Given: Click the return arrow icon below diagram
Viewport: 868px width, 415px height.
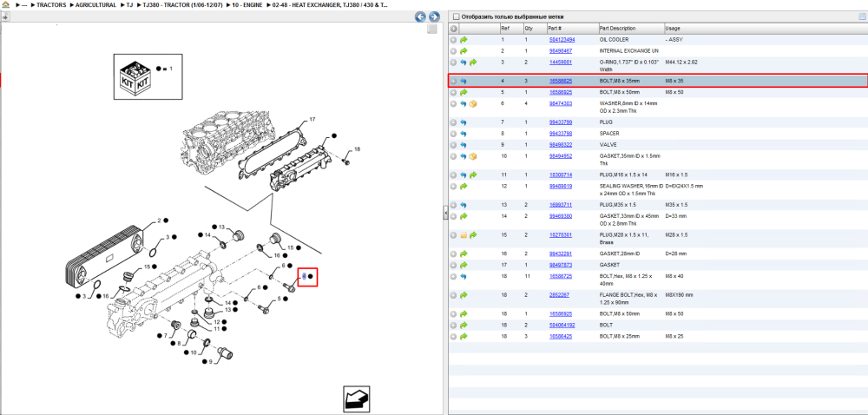Looking at the screenshot, I should pyautogui.click(x=357, y=399).
